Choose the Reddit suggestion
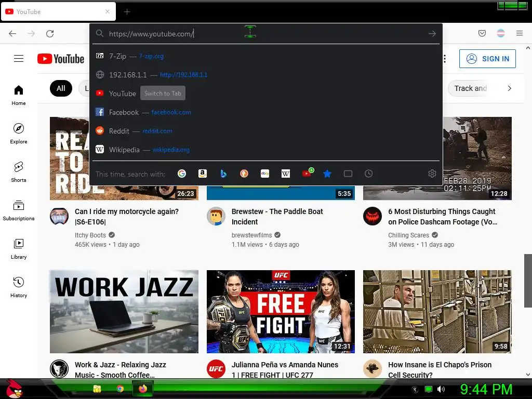 pos(265,131)
